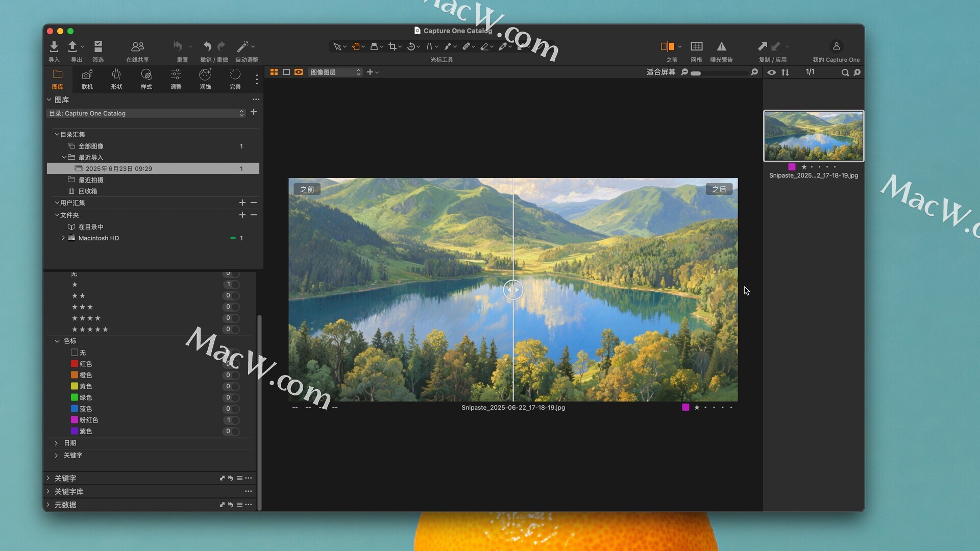Screen dimensions: 980x551
Task: Switch to the Tether (联机) tab
Action: 87,79
